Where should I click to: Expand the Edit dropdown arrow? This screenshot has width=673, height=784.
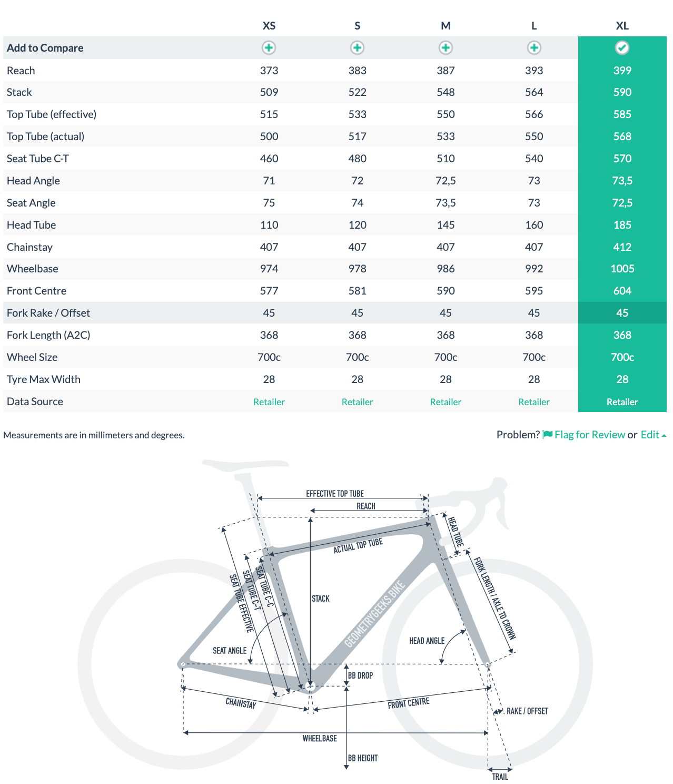tap(664, 436)
